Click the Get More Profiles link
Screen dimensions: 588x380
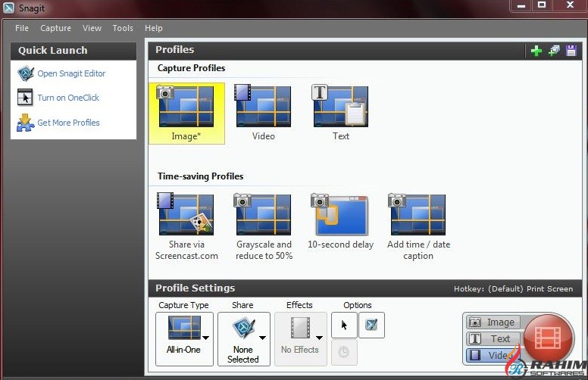click(68, 123)
